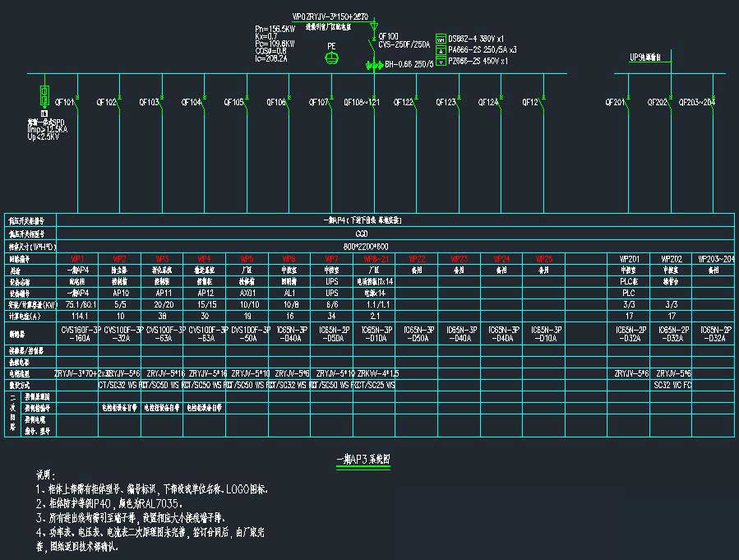The image size is (739, 560).
Task: Select the AP12 equipment number cell
Action: click(206, 294)
